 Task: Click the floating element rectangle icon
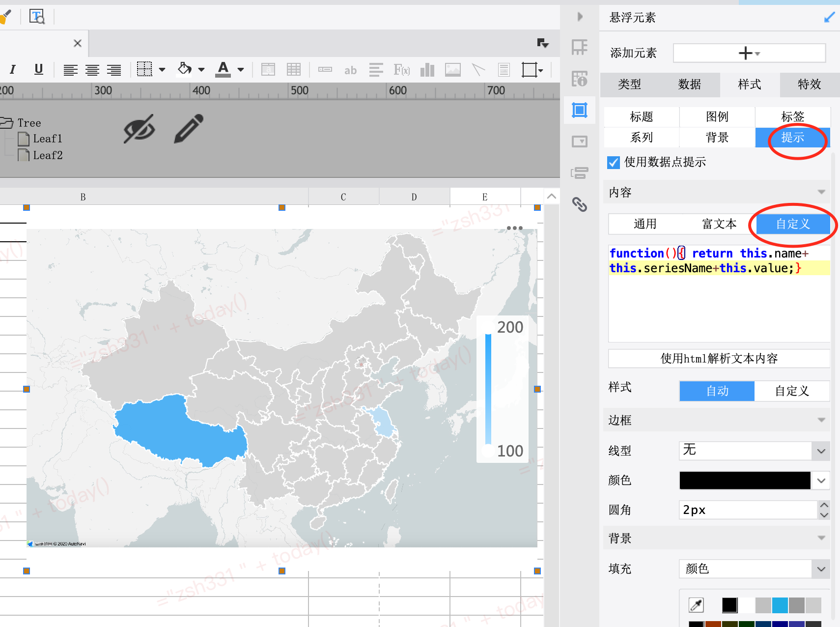pyautogui.click(x=530, y=70)
